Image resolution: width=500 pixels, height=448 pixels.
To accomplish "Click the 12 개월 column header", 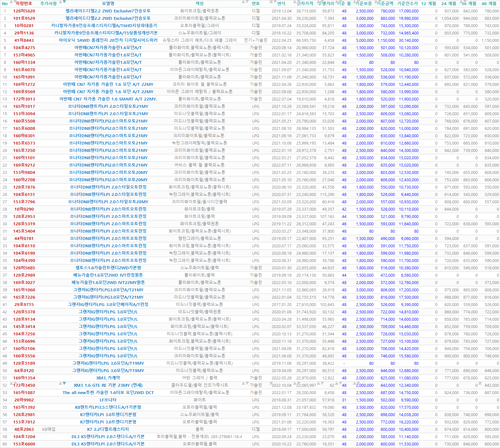I will tap(428, 4).
